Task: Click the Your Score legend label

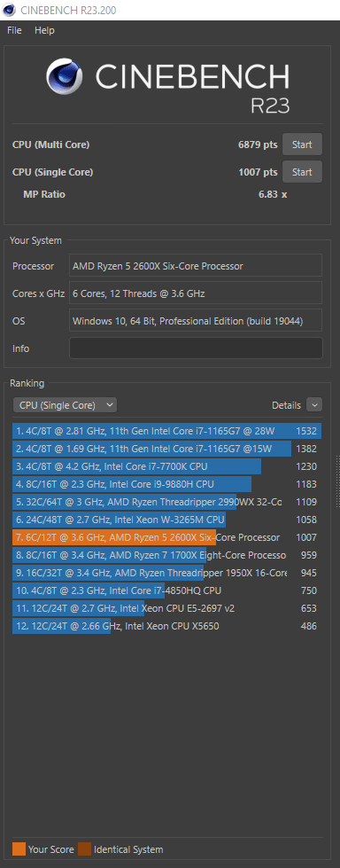Action: click(50, 849)
